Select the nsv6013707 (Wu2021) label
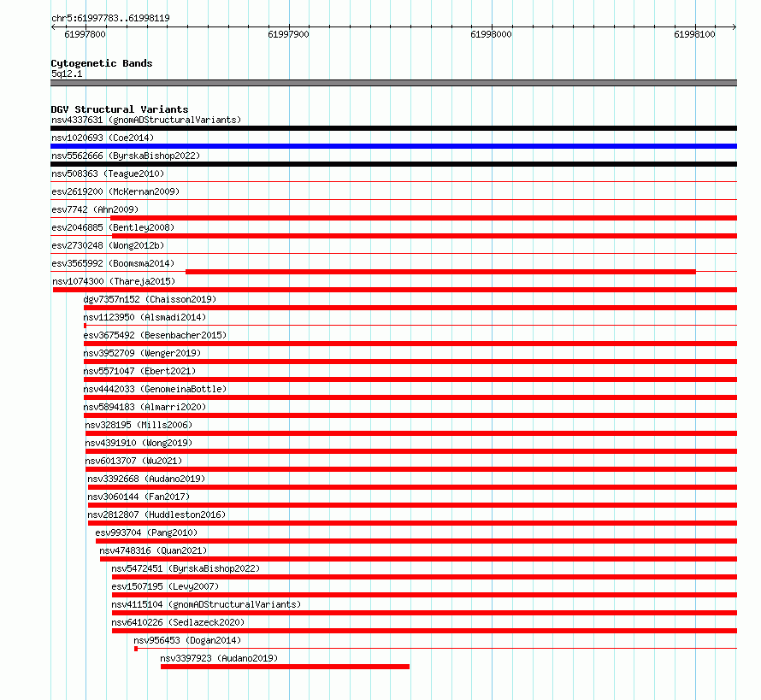The height and width of the screenshot is (700, 761). click(134, 461)
